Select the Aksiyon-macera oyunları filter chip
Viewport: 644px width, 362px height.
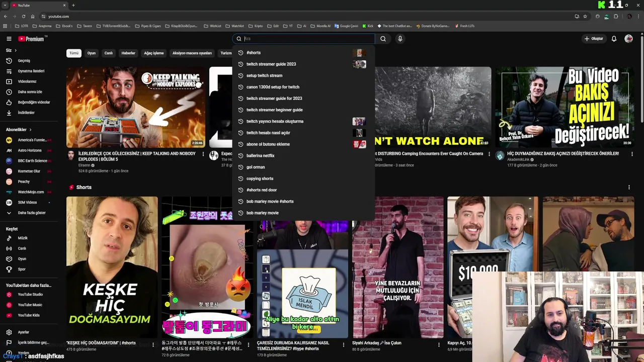[x=192, y=53]
